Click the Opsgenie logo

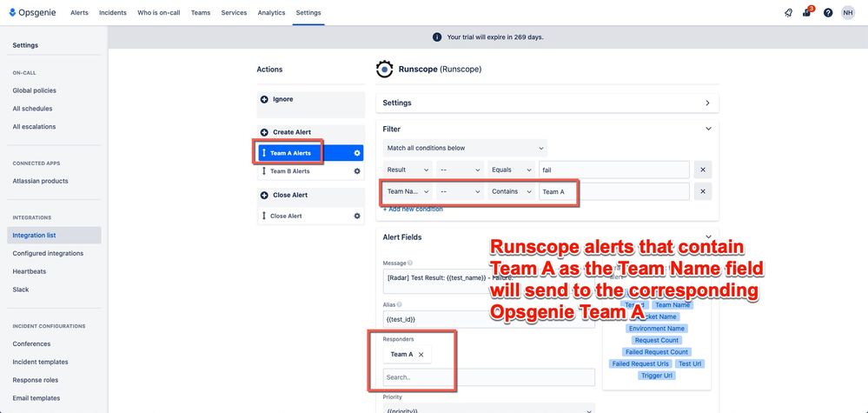coord(32,12)
